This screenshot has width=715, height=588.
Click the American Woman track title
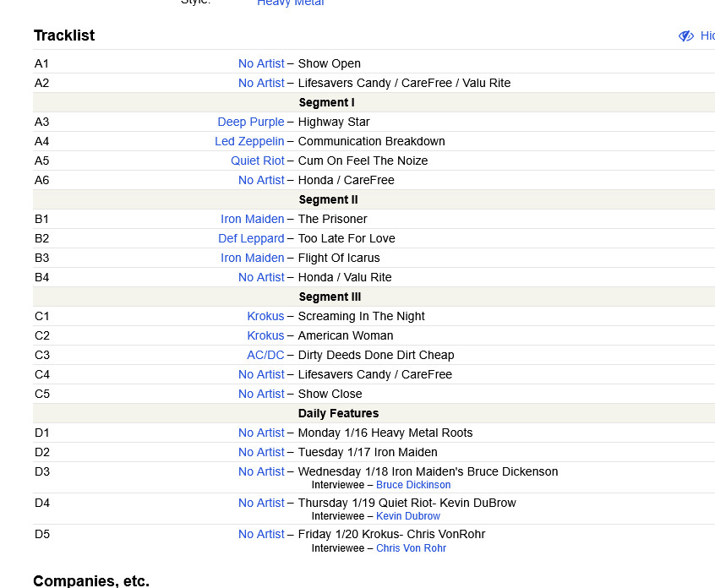(x=346, y=335)
